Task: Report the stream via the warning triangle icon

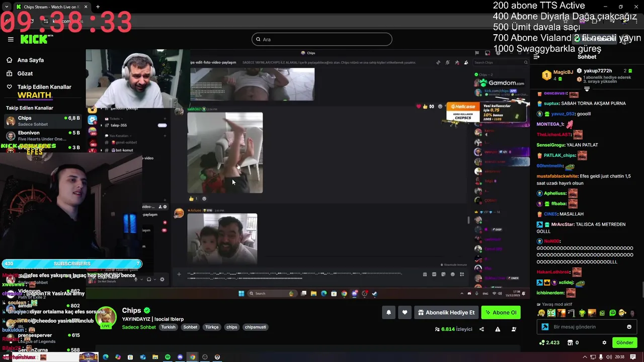Action: 498,329
